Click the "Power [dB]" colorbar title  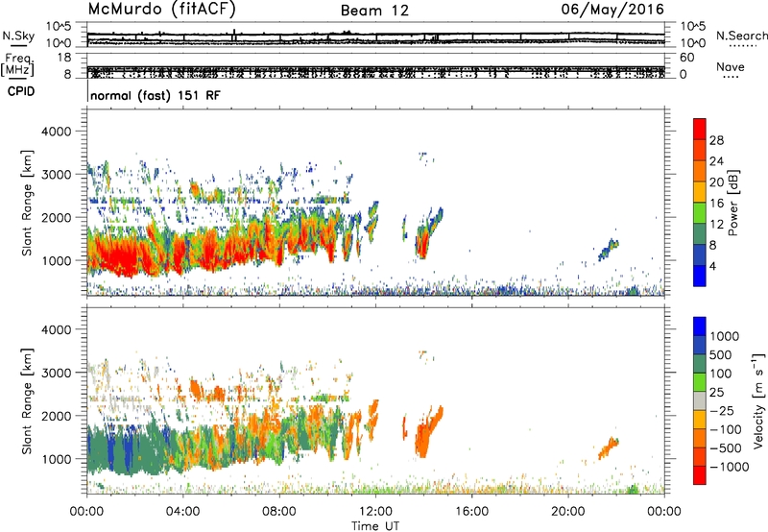pos(733,203)
